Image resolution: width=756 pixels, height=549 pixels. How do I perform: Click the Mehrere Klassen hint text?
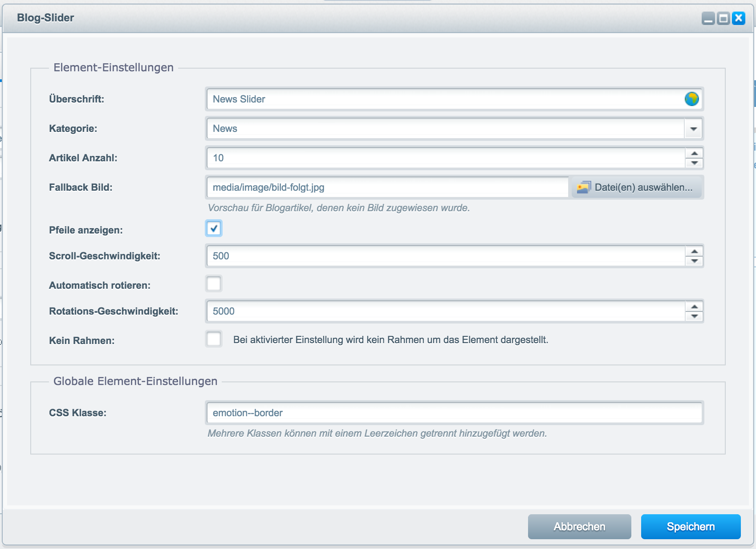377,433
